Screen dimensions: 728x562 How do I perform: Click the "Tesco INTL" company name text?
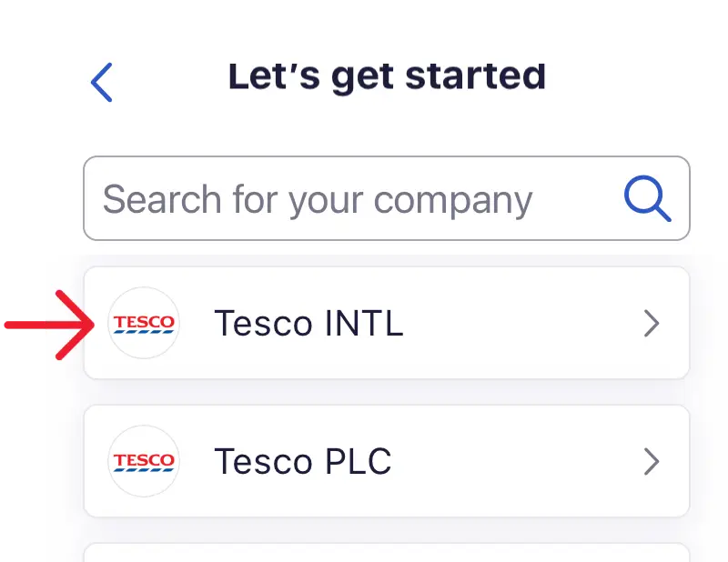[308, 324]
